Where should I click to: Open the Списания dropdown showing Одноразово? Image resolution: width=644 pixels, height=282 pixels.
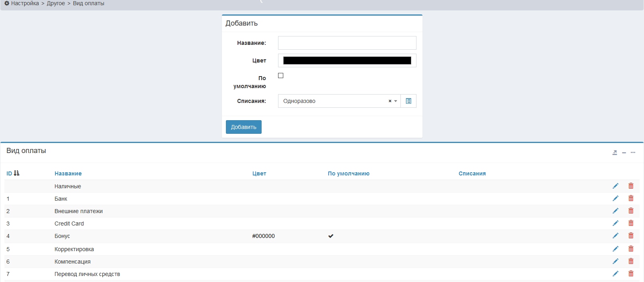(x=333, y=101)
